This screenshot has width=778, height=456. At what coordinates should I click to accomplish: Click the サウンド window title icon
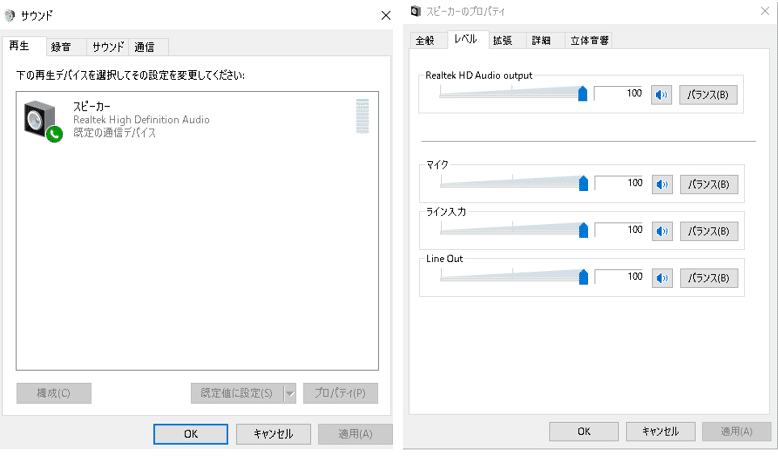tap(9, 16)
